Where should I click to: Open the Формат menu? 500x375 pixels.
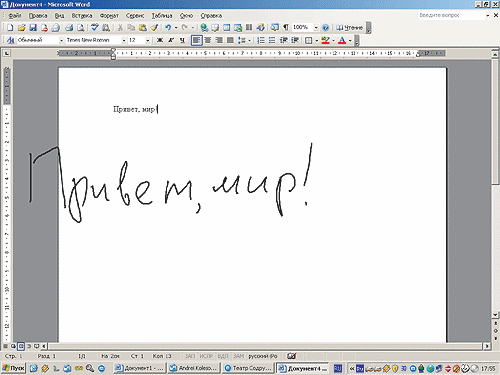[x=109, y=16]
